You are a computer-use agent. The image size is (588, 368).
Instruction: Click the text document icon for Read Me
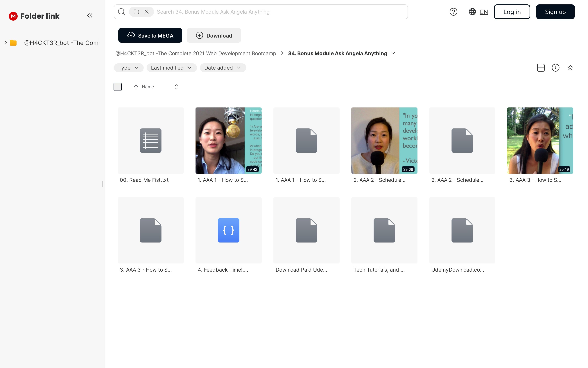[x=151, y=140]
